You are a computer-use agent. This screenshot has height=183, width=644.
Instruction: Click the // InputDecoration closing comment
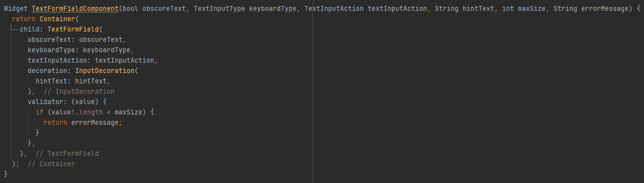coord(79,92)
